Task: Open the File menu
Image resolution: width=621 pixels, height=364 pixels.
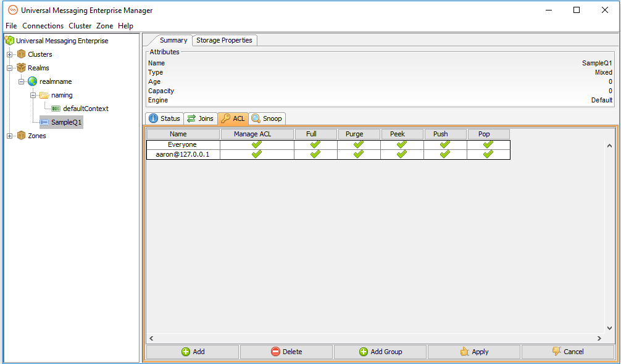Action: [x=11, y=26]
